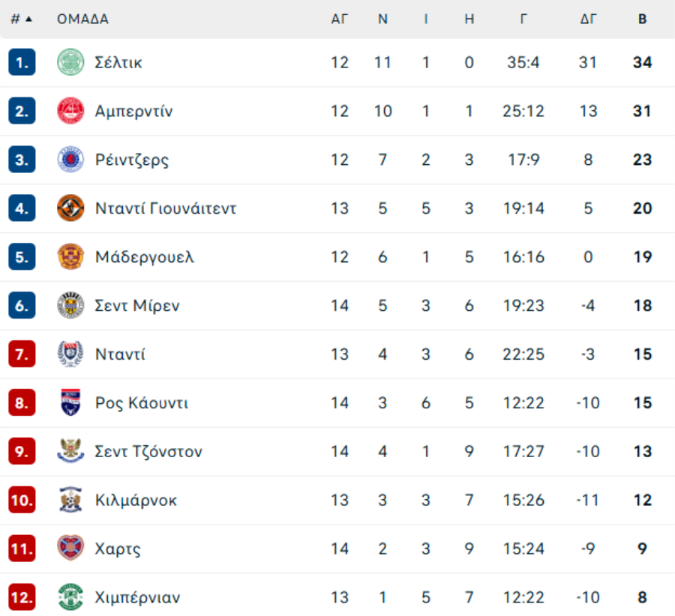Click the Motherwell club crest
This screenshot has height=616, width=675.
(x=70, y=256)
